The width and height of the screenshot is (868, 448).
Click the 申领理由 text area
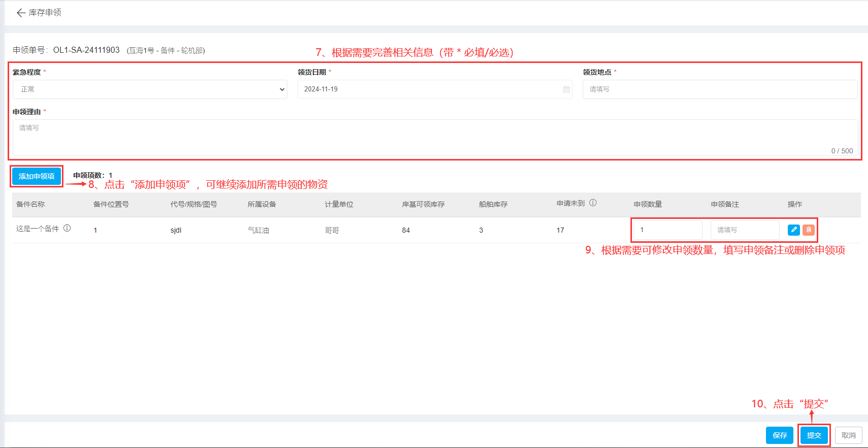tap(435, 138)
